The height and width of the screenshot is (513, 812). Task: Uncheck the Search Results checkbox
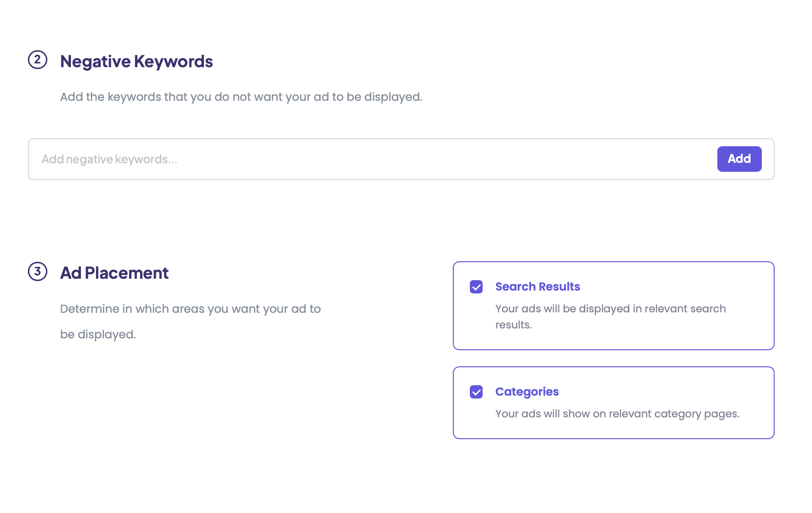[x=476, y=287]
